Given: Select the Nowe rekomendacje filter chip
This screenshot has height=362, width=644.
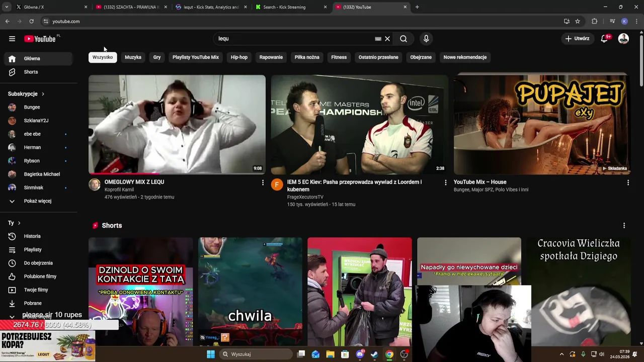Looking at the screenshot, I should 465,57.
